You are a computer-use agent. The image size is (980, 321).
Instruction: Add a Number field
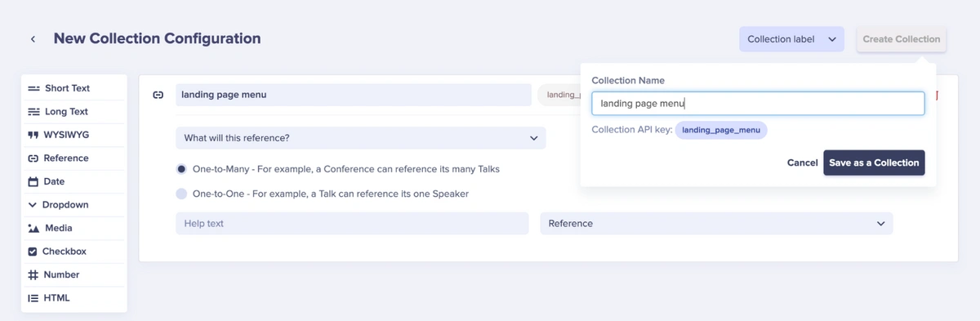(x=74, y=275)
